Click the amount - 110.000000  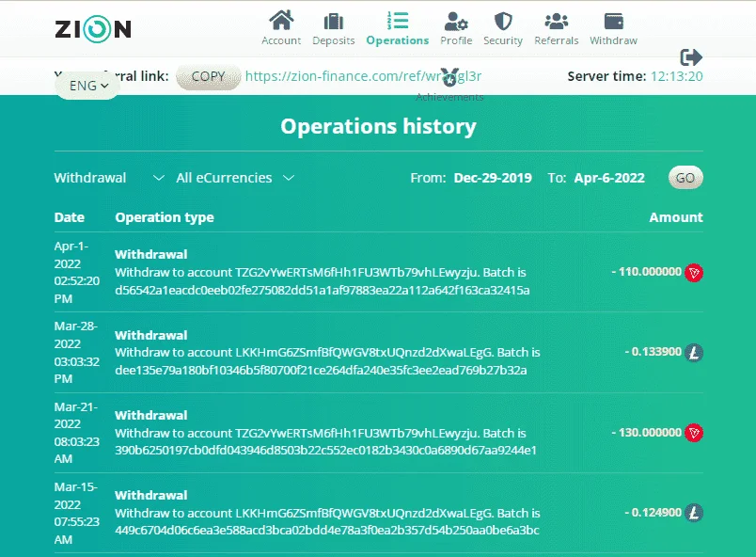(647, 272)
